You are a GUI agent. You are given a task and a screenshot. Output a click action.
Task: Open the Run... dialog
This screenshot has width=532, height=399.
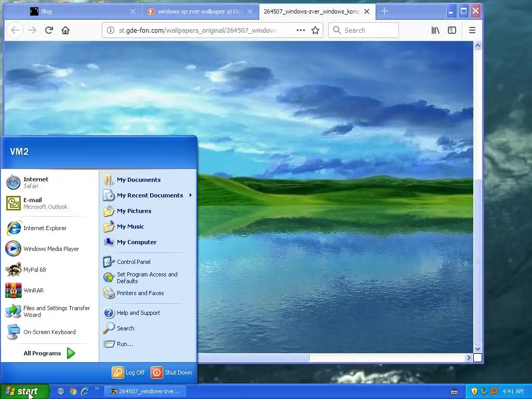coord(148,344)
